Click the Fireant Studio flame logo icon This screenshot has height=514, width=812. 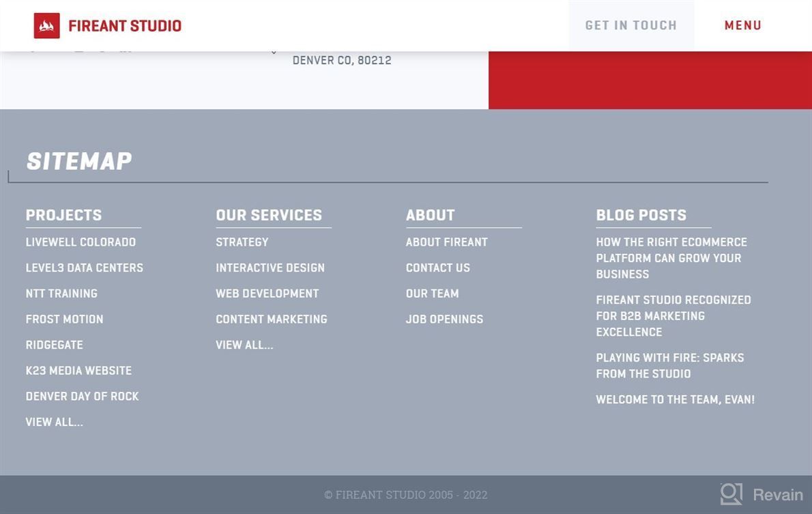(46, 25)
